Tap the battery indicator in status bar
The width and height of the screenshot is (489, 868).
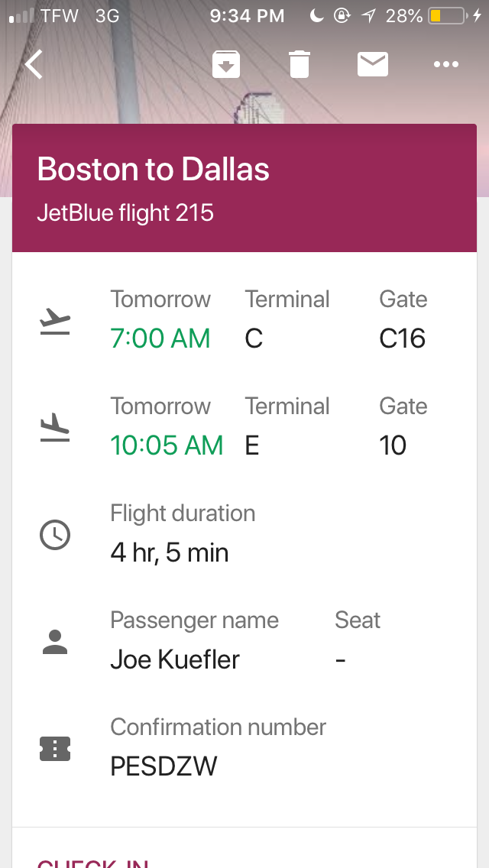pyautogui.click(x=447, y=15)
